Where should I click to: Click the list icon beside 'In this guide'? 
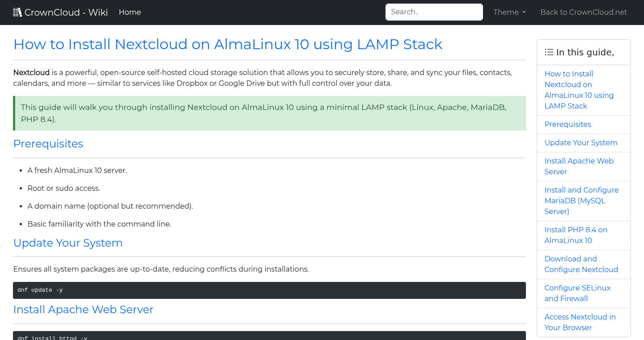(x=549, y=52)
